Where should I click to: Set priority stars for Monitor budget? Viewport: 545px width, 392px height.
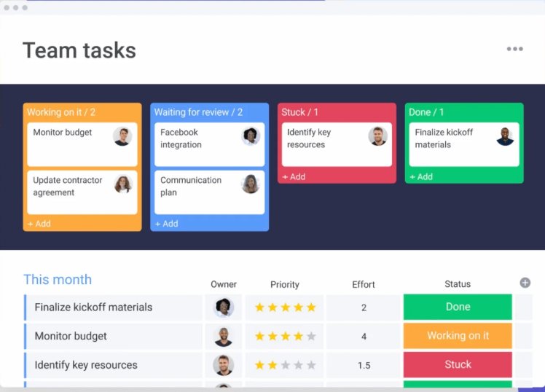[285, 336]
